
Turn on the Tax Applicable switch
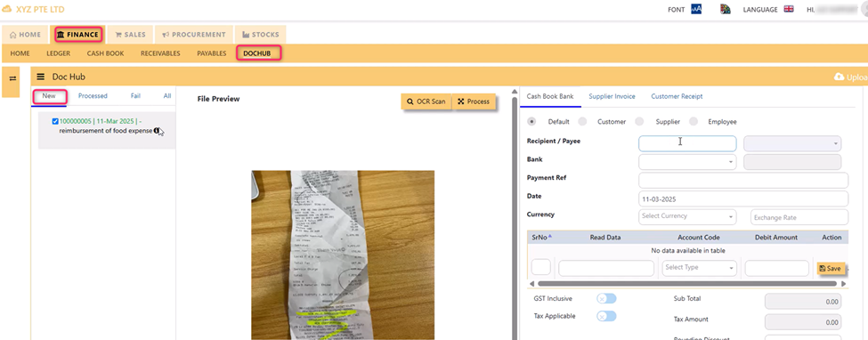click(x=606, y=316)
